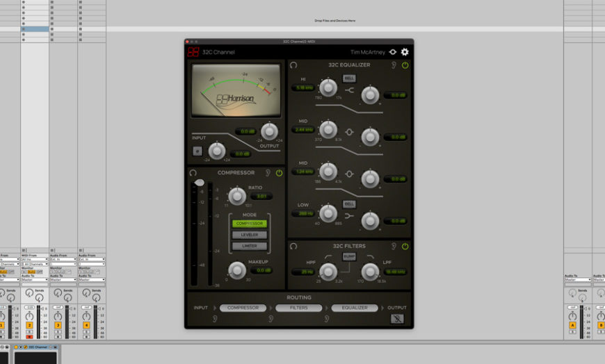Click the fold arrow on 32C Channel device

pyautogui.click(x=20, y=347)
